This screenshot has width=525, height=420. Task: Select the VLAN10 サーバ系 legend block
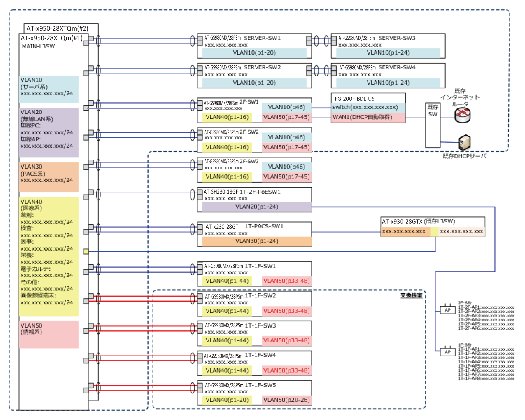pyautogui.click(x=49, y=89)
